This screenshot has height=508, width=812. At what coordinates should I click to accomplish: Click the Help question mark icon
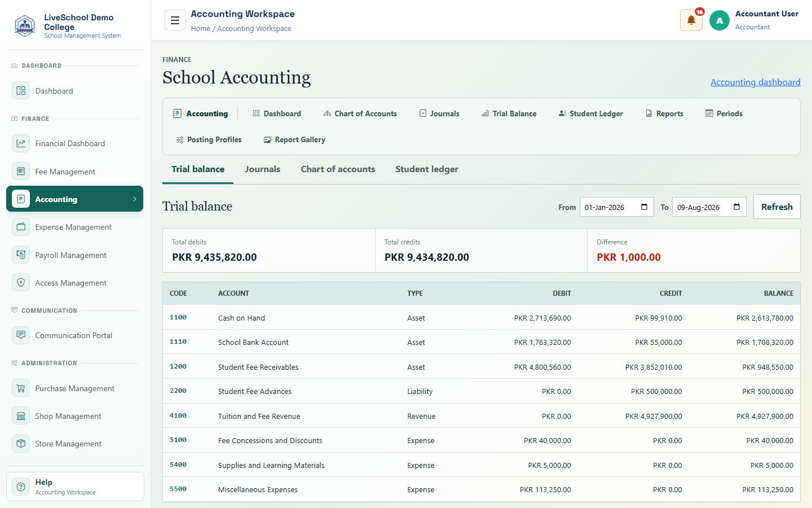point(21,487)
